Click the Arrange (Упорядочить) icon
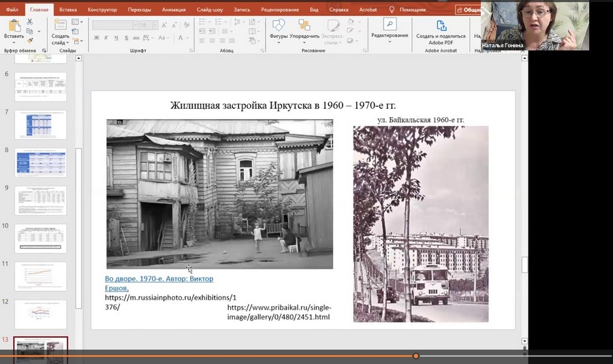Screen dimensions: 613x364 click(304, 25)
